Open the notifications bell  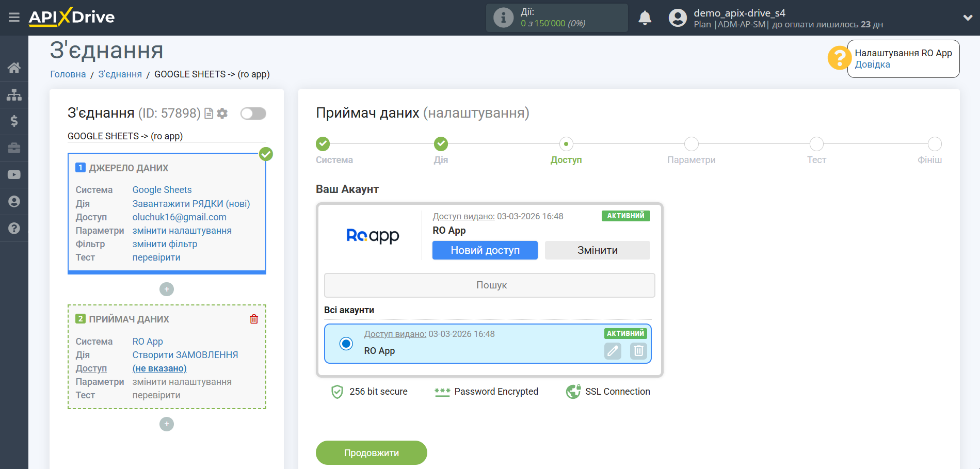pos(645,17)
